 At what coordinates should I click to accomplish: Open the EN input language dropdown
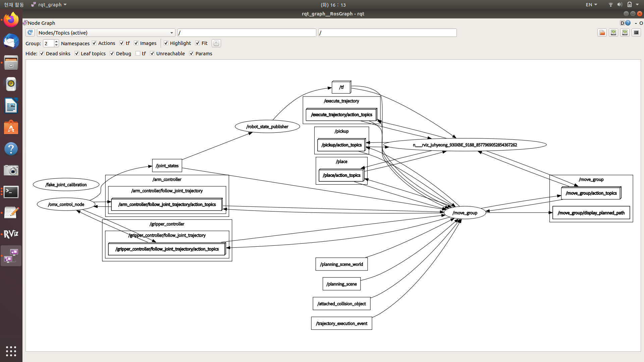pyautogui.click(x=591, y=5)
